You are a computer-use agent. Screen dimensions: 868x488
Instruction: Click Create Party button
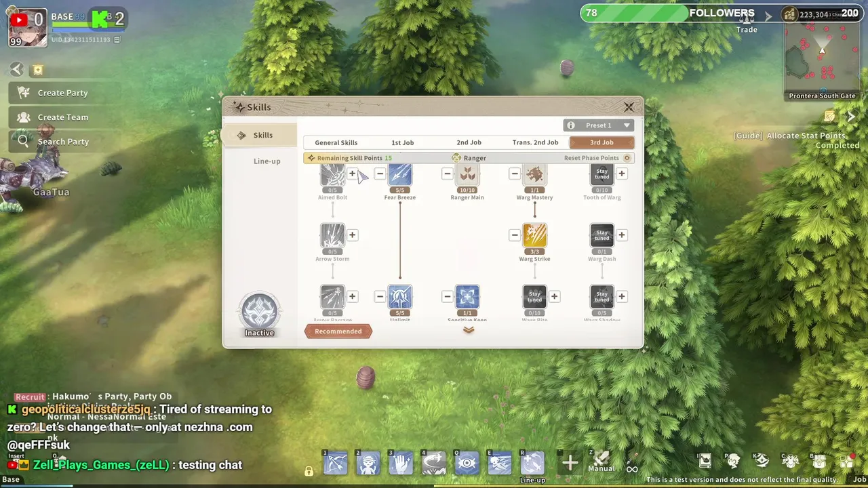click(62, 93)
